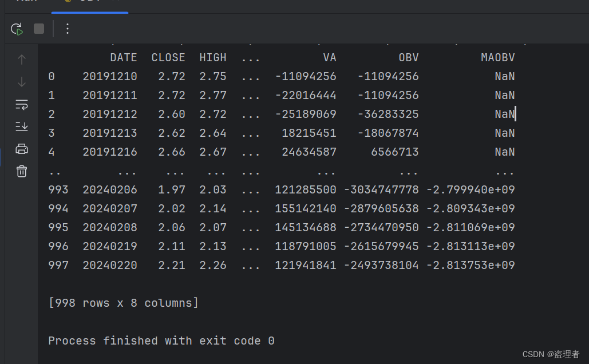Click date value 20240208
Screen dimensions: 589x364
pyautogui.click(x=110, y=227)
